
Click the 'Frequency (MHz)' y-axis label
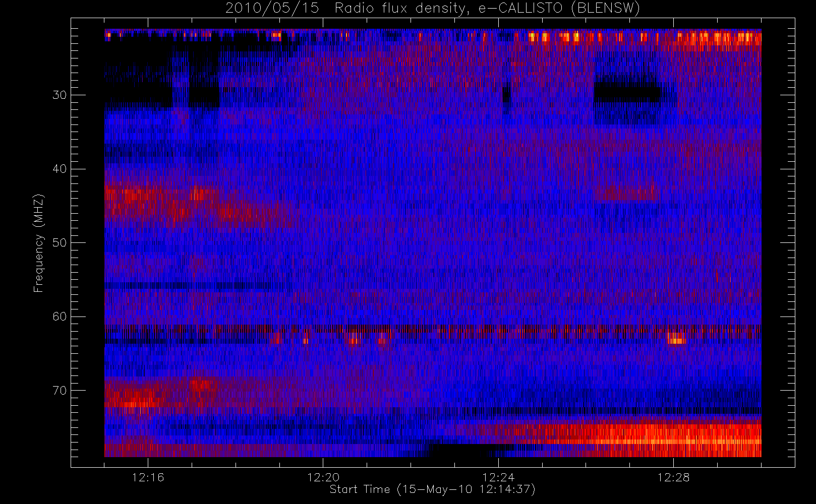click(x=38, y=243)
